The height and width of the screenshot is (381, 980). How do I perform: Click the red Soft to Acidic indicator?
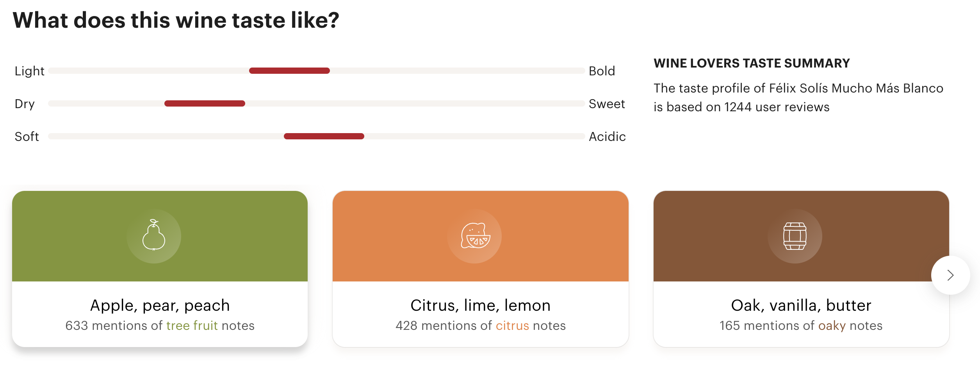click(x=324, y=136)
